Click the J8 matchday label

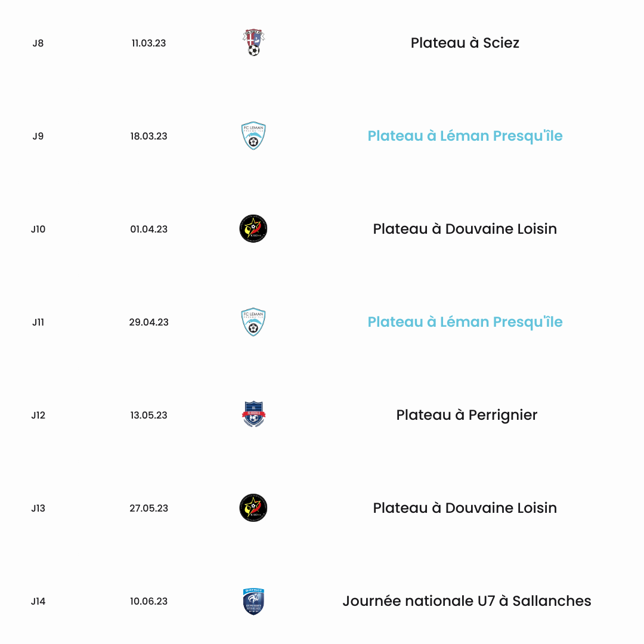point(38,43)
